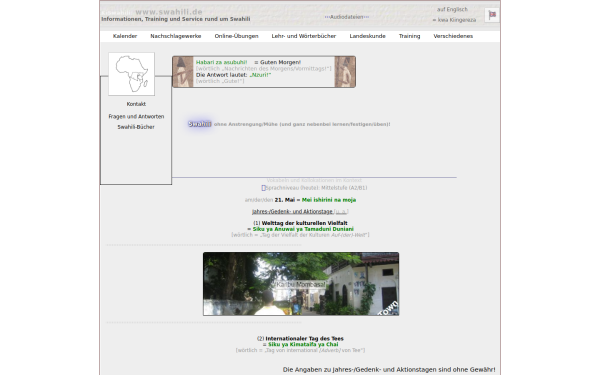Click Internationaler Tag des Tees heading
600x375 pixels.
[305, 339]
